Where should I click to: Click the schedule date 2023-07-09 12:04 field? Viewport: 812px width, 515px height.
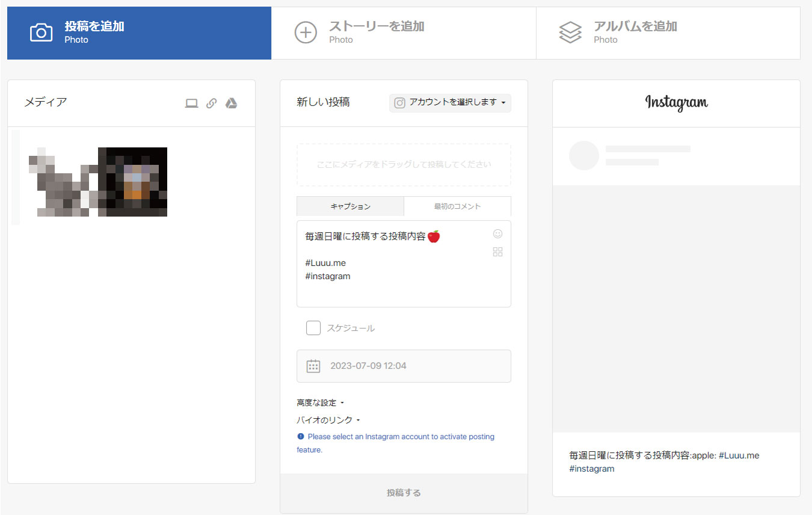(x=415, y=366)
